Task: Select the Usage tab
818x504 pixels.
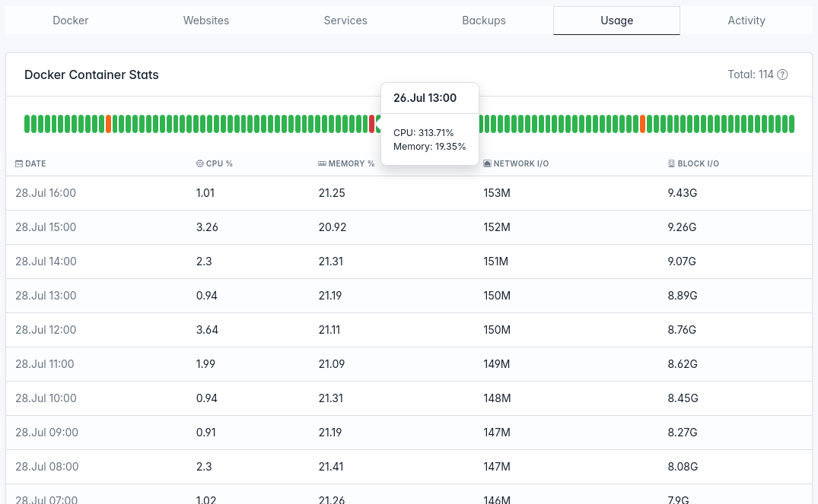Action: (616, 21)
